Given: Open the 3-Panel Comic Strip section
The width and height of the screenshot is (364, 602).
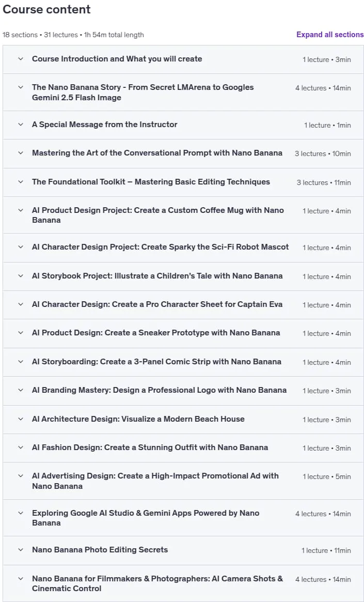Looking at the screenshot, I should pos(156,362).
